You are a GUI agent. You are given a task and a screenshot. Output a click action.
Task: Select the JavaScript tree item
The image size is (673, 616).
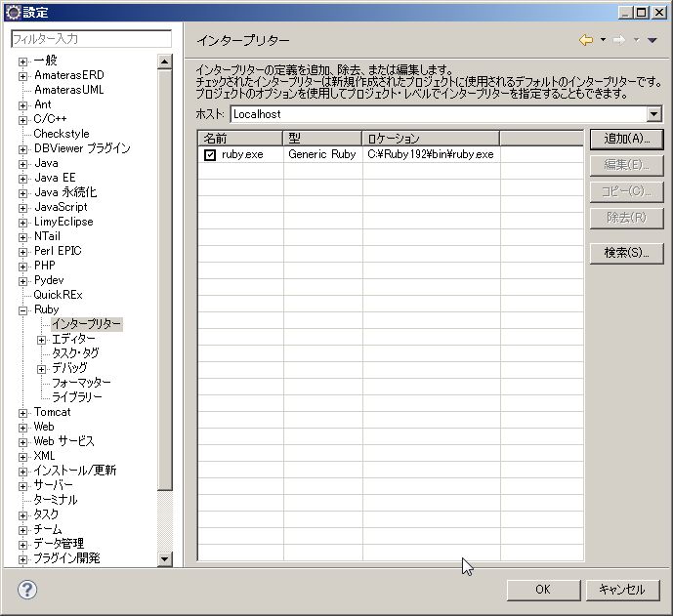(x=61, y=207)
